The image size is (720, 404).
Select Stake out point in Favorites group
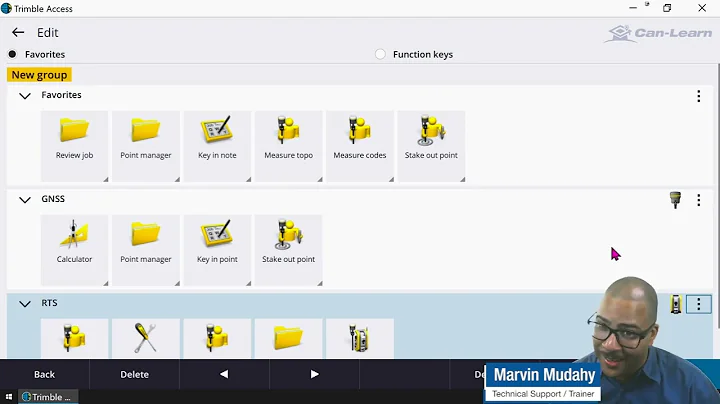click(x=431, y=146)
